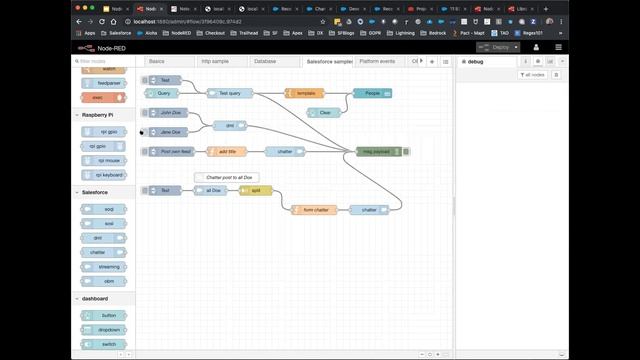Image resolution: width=640 pixels, height=360 pixels.
Task: Pick the exec node in palette
Action: (104, 98)
